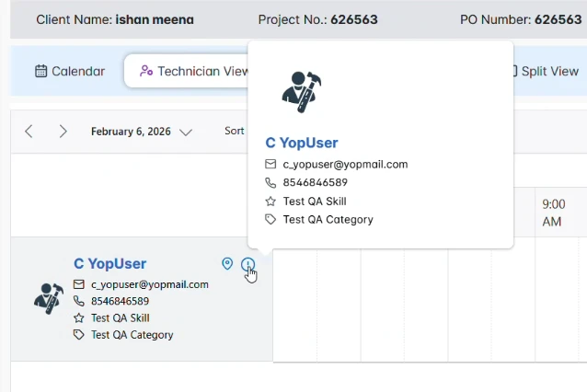Click the location pin icon beside C YopUser

click(x=227, y=264)
